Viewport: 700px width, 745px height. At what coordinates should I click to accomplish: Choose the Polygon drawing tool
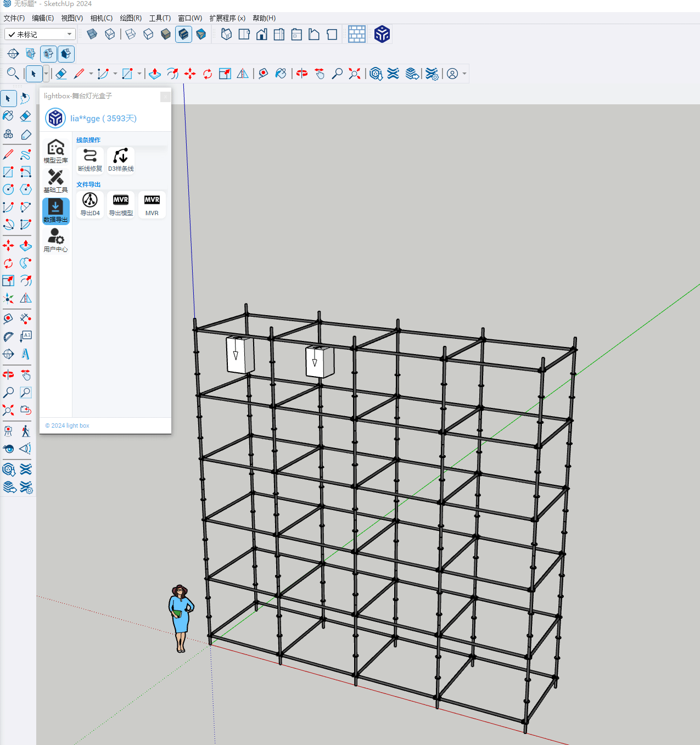tap(26, 189)
